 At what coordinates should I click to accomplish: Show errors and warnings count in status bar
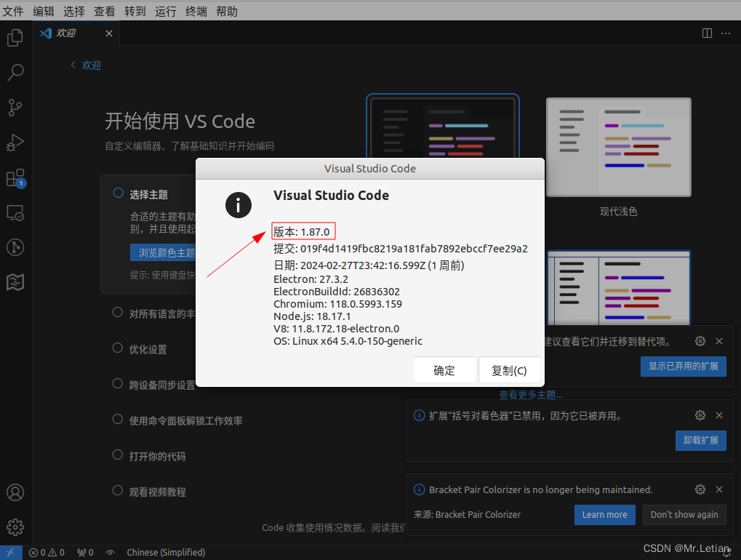[x=47, y=553]
